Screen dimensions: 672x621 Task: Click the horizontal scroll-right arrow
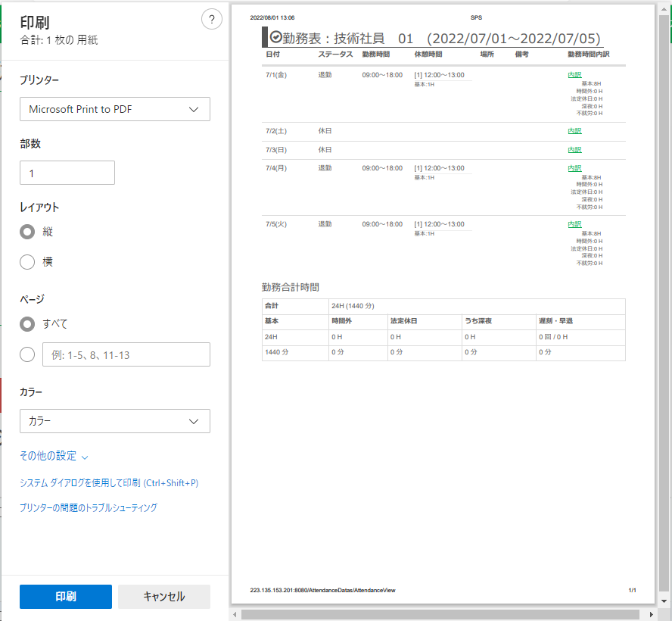tap(653, 614)
